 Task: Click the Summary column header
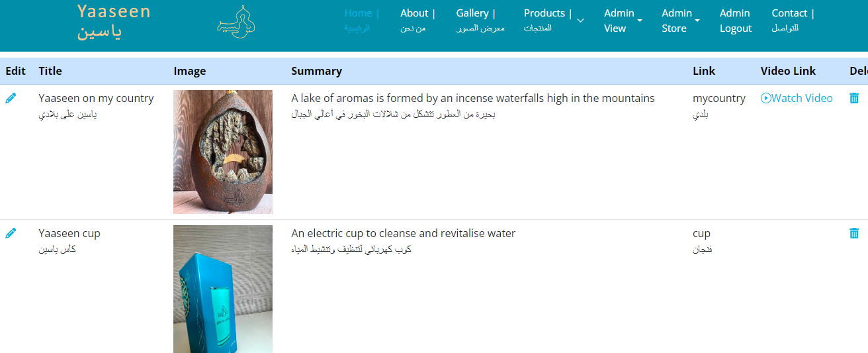tap(316, 71)
